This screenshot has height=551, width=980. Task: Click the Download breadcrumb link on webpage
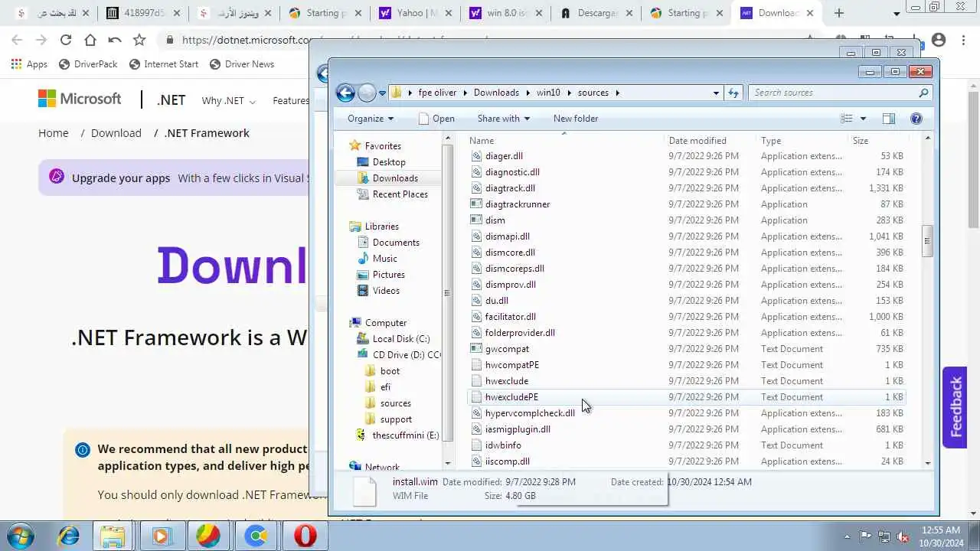[x=116, y=133]
